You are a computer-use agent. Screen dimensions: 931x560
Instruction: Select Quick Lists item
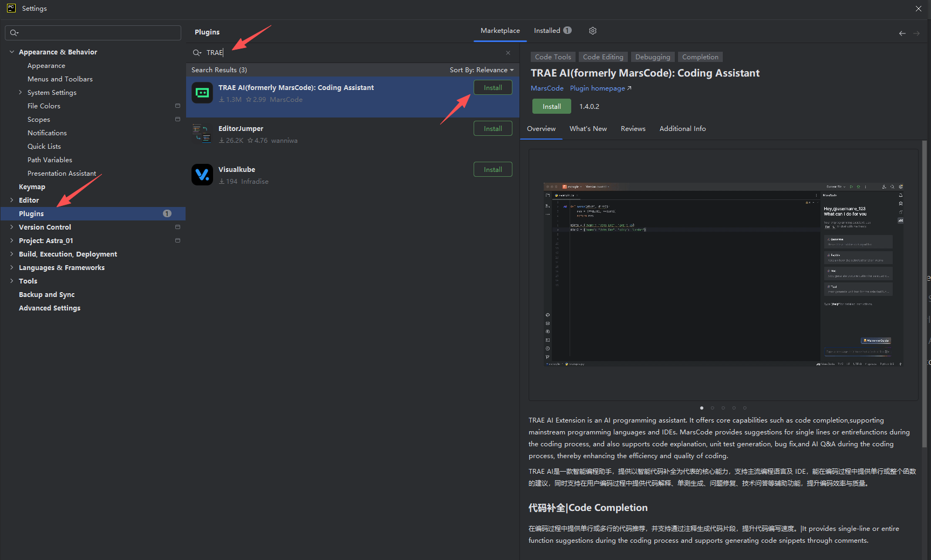(x=44, y=146)
